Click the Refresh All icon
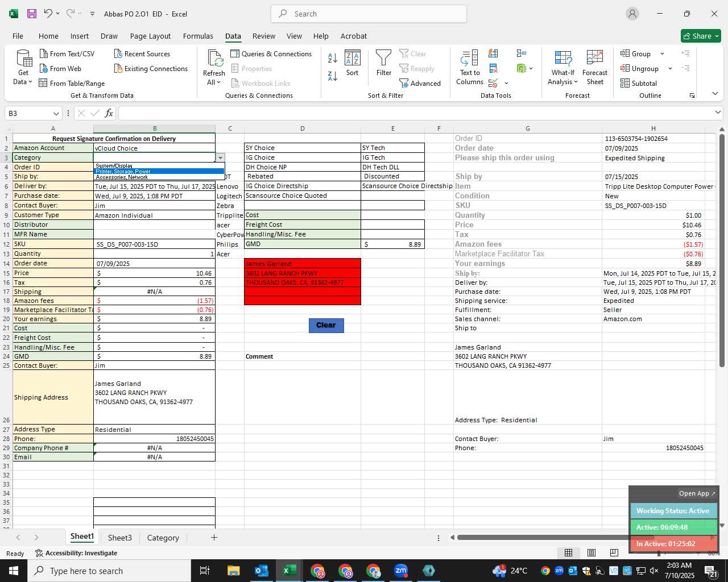Image resolution: width=728 pixels, height=582 pixels. click(215, 60)
